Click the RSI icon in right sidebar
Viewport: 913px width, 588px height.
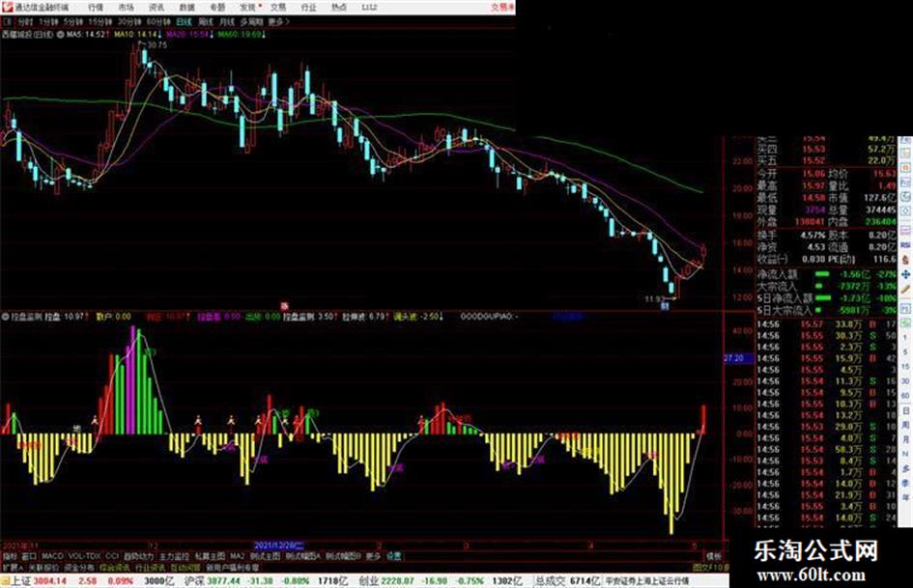click(x=905, y=245)
